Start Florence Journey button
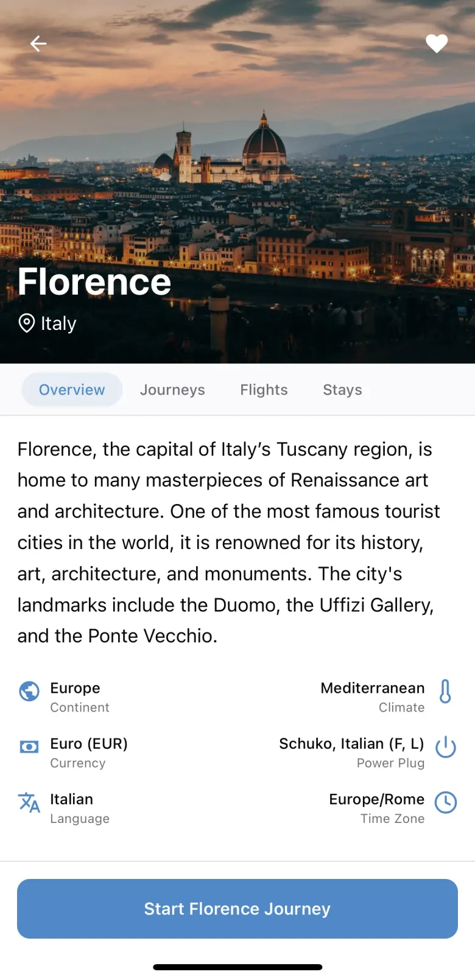The width and height of the screenshot is (475, 980). point(237,909)
